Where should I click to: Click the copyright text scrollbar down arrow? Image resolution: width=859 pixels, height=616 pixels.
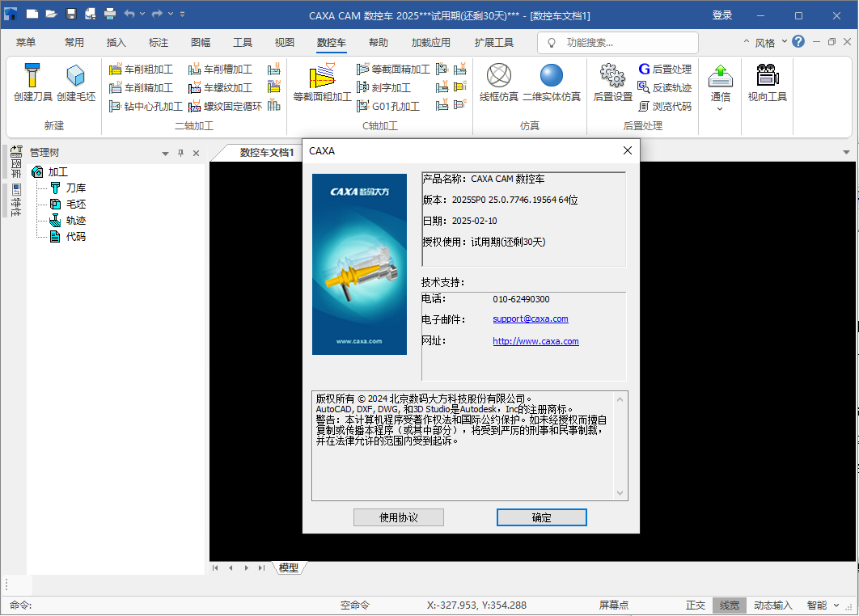click(x=620, y=493)
